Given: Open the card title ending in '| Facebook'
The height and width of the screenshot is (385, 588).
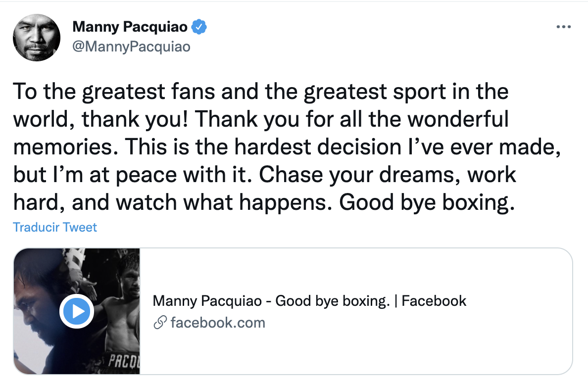Looking at the screenshot, I should click(x=309, y=300).
